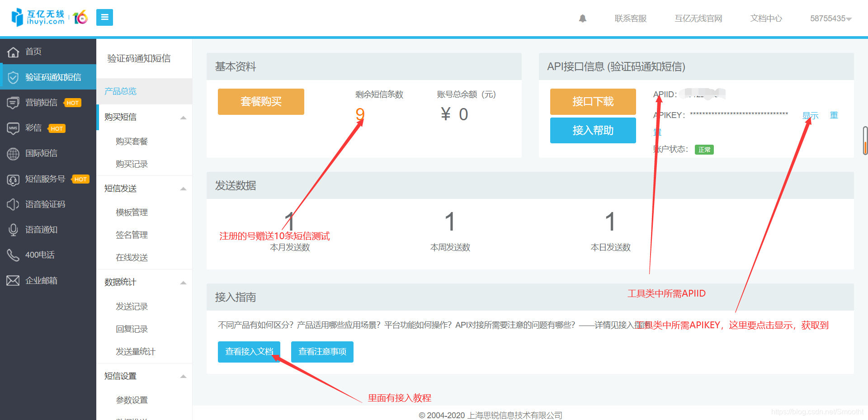Click the 营销短信 chat icon

(13, 103)
